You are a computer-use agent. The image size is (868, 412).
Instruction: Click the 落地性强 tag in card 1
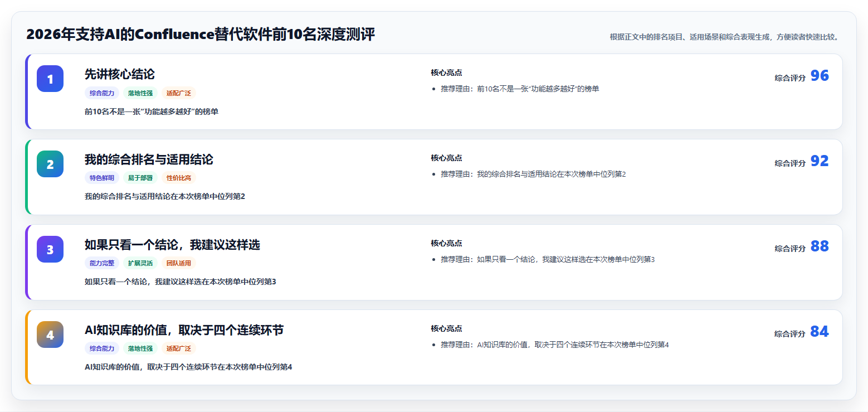[140, 93]
